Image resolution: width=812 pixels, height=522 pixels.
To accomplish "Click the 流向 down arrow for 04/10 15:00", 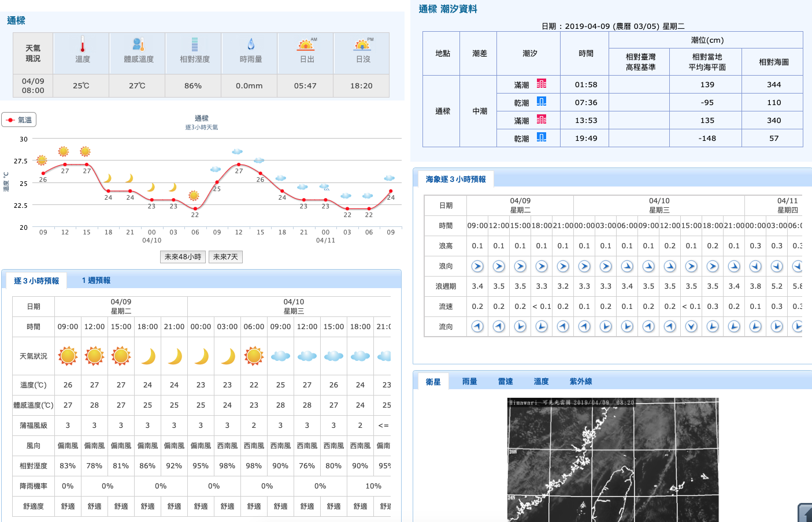I will [691, 326].
